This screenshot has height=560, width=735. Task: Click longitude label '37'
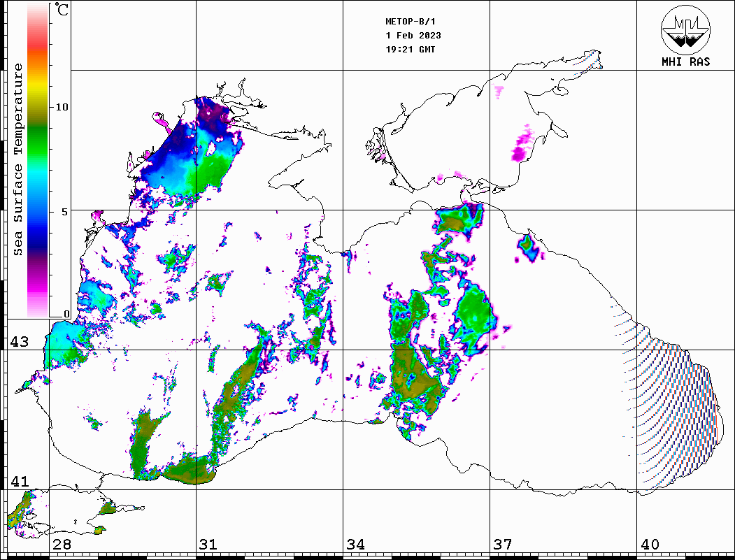[503, 544]
